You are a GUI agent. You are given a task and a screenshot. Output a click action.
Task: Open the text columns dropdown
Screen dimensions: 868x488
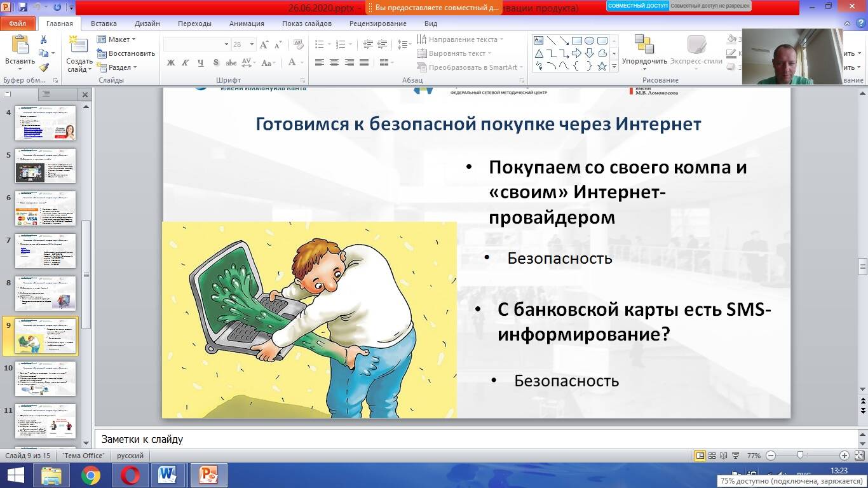pos(385,62)
